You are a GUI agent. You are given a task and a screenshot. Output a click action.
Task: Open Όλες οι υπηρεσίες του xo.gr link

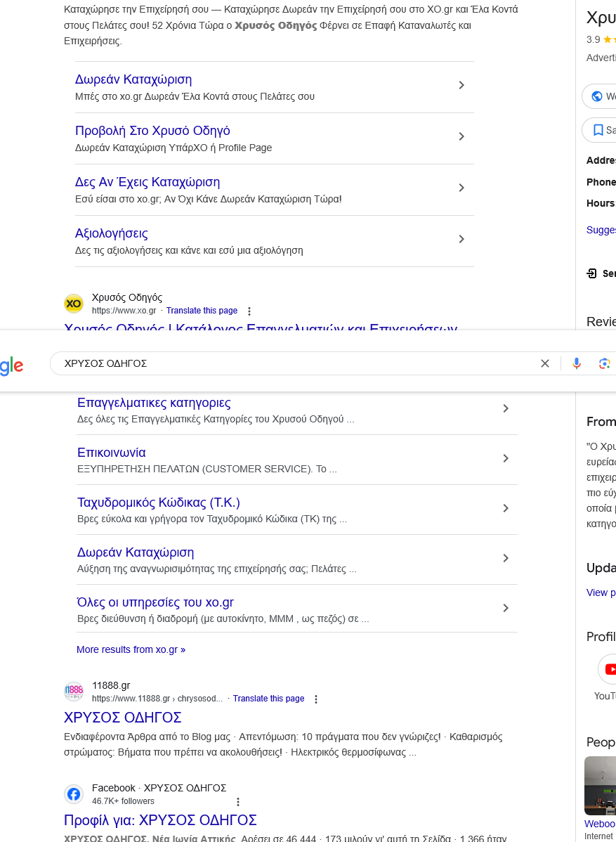tap(156, 602)
